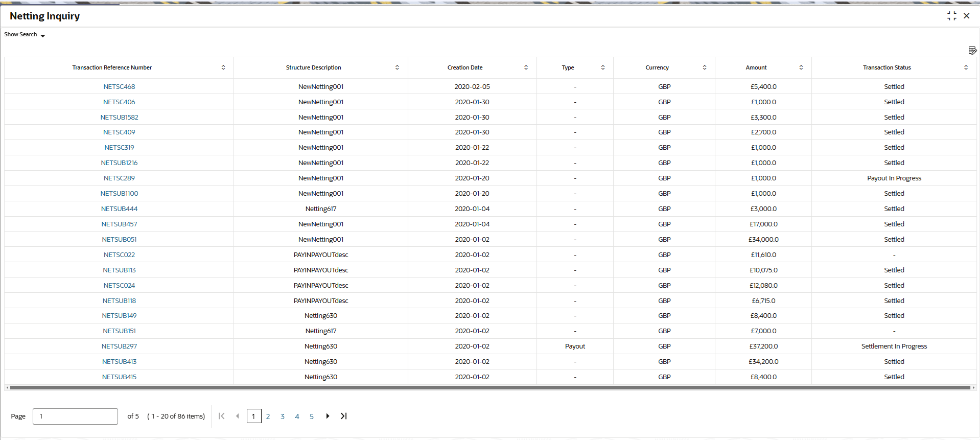Open table settings edit icon

(972, 50)
